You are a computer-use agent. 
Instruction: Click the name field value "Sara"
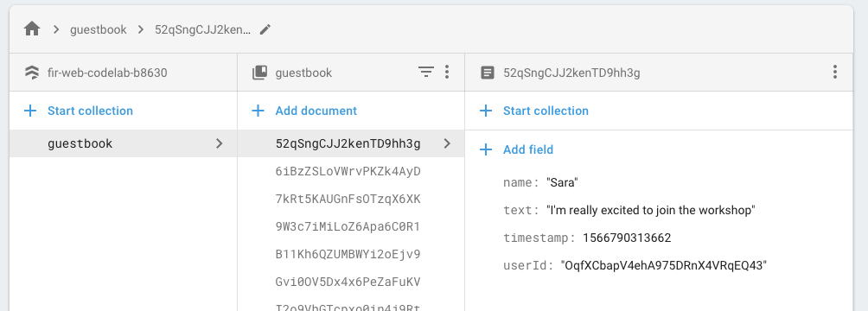[563, 182]
